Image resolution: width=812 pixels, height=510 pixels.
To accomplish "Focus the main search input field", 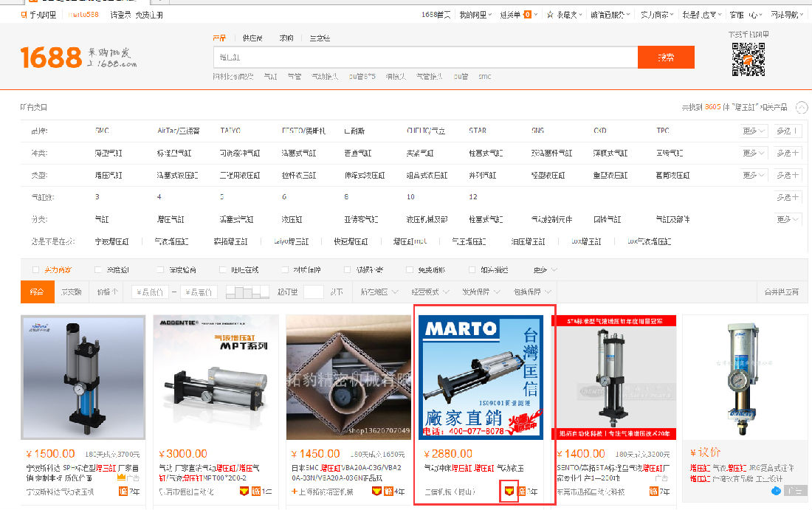I will point(426,57).
